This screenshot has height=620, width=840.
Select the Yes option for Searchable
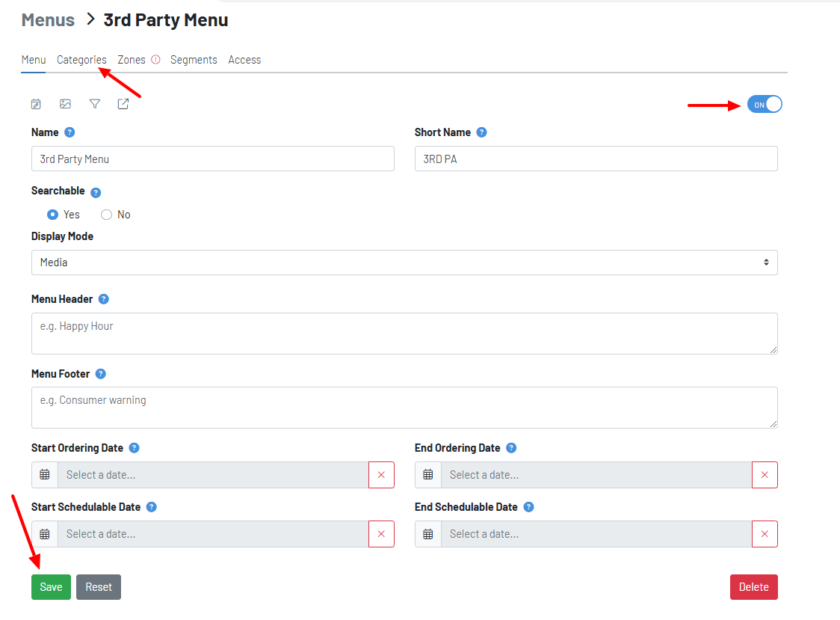pyautogui.click(x=51, y=215)
